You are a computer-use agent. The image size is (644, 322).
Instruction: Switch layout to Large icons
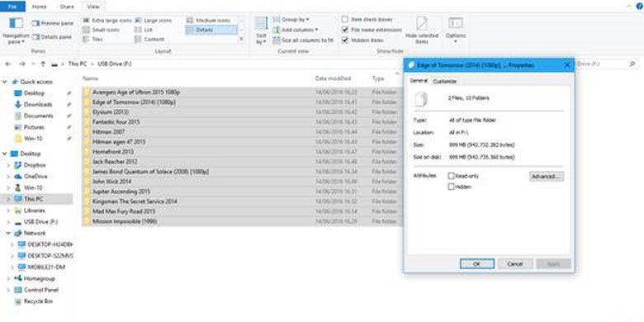pos(154,20)
